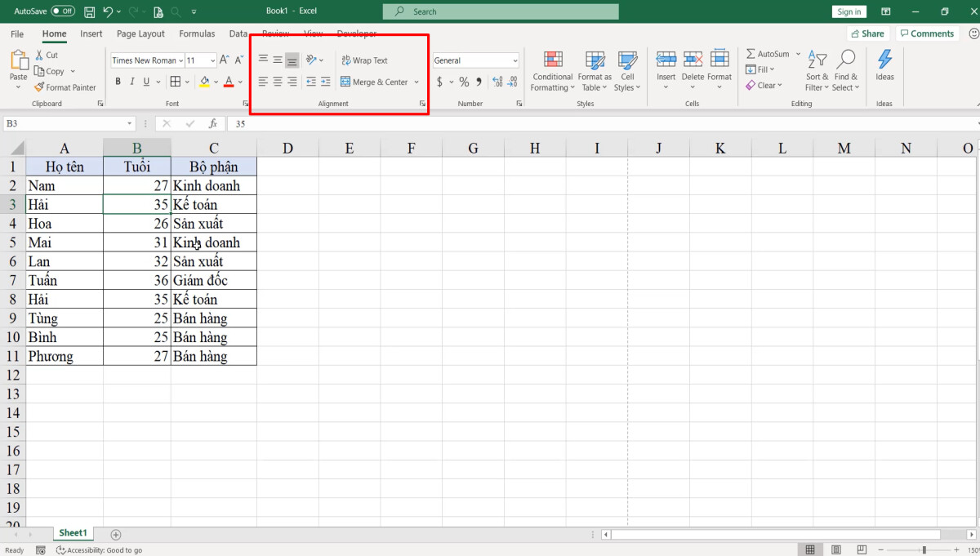Open Find & Select menu
980x556 pixels.
(x=846, y=70)
